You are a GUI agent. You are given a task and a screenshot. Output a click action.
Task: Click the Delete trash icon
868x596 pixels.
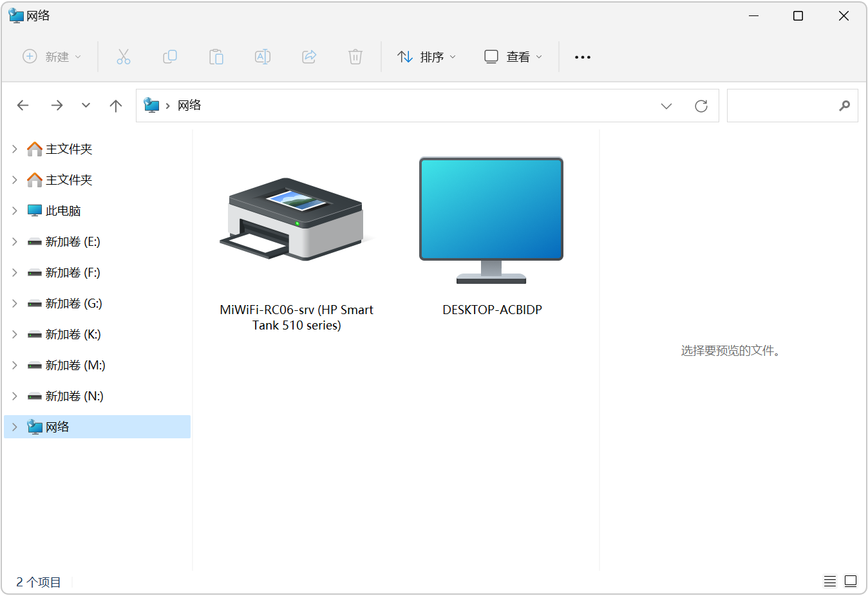pyautogui.click(x=355, y=57)
